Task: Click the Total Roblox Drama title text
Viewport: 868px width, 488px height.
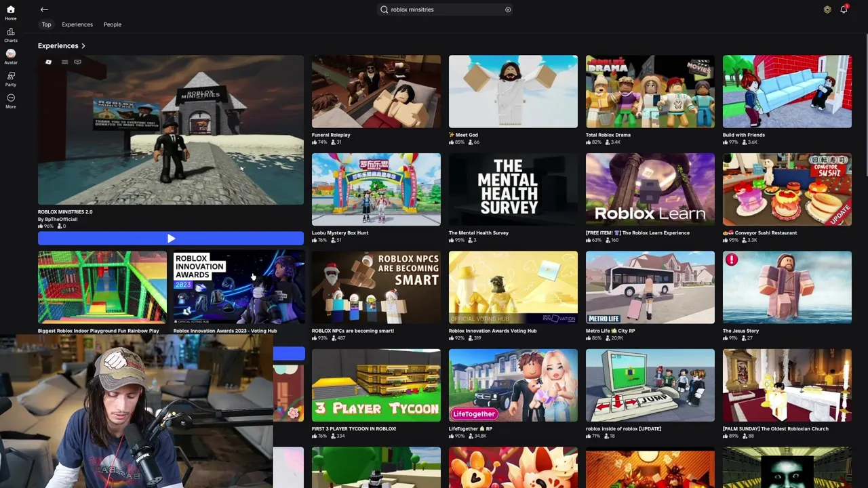Action: click(608, 135)
